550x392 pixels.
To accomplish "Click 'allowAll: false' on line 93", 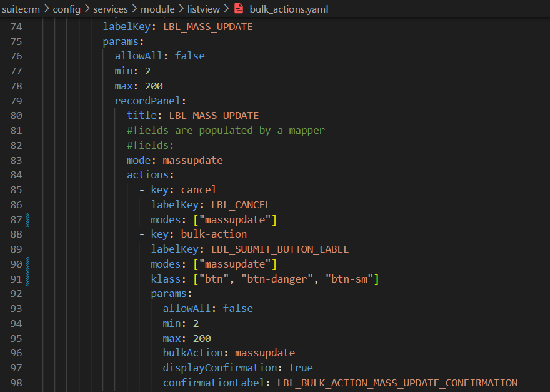I will tap(207, 308).
